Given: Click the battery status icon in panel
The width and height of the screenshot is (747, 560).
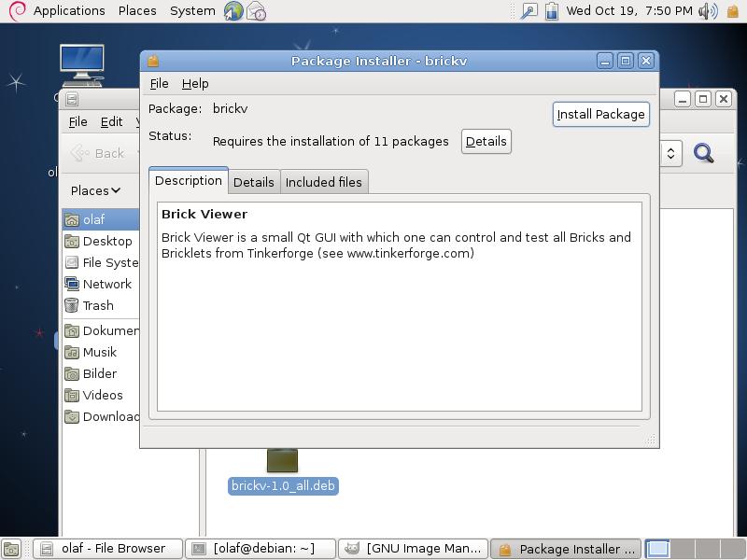Looking at the screenshot, I should tap(552, 11).
